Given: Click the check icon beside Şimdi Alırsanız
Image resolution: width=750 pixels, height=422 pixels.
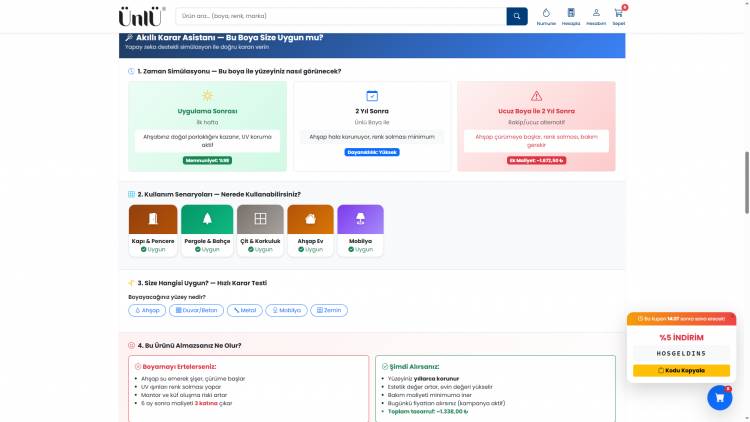Looking at the screenshot, I should (x=385, y=366).
